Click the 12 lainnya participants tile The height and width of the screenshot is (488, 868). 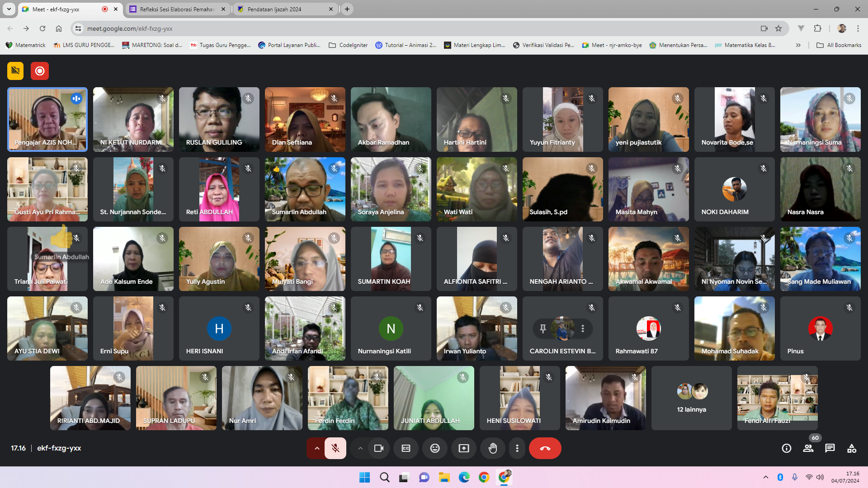click(691, 398)
